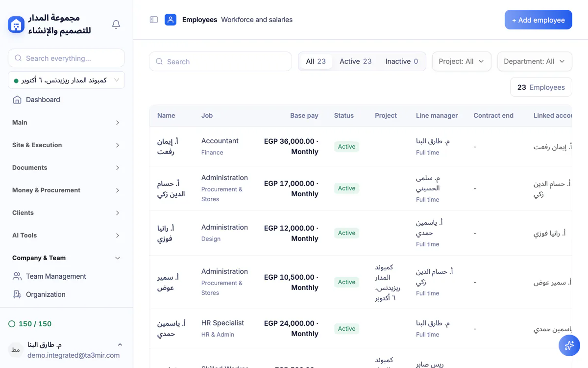
Task: Click the Status column header
Action: click(x=344, y=116)
